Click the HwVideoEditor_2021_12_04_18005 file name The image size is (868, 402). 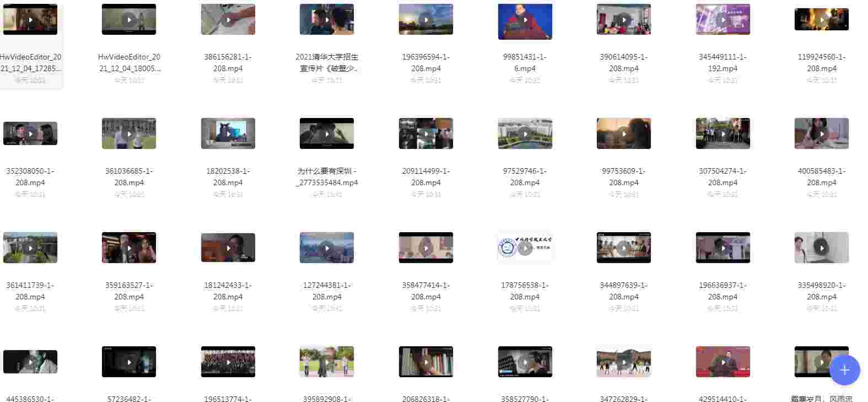129,63
